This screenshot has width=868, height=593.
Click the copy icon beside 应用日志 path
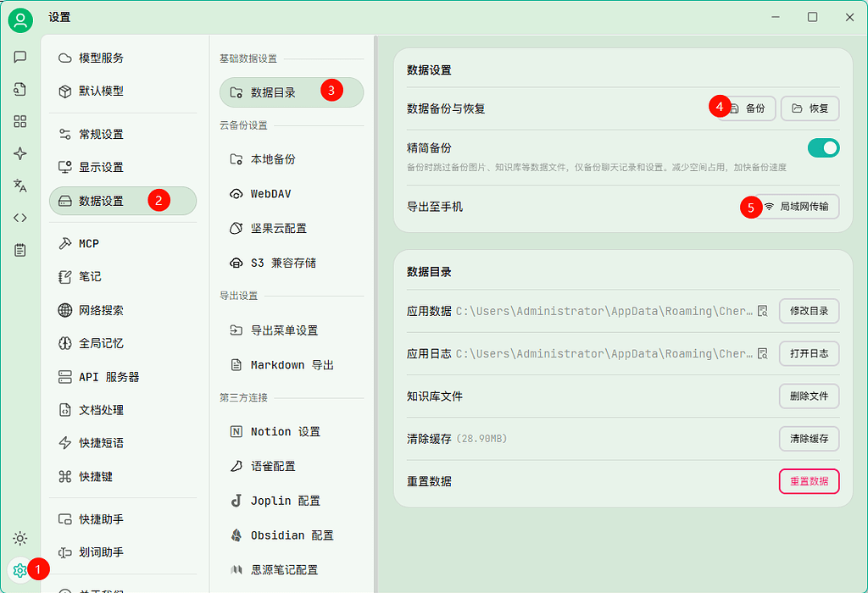click(x=762, y=353)
